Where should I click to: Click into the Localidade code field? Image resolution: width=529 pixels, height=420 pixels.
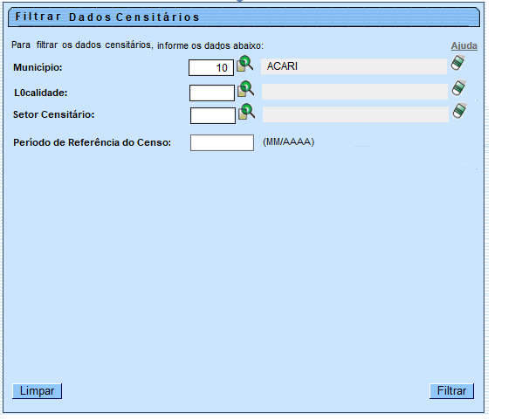coord(212,93)
